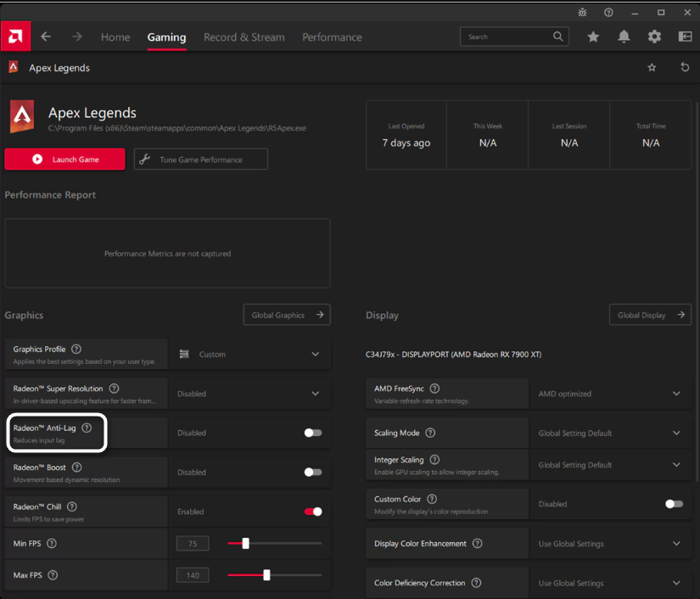Switch to Record & Stream tab
Image resolution: width=700 pixels, height=599 pixels.
point(244,37)
